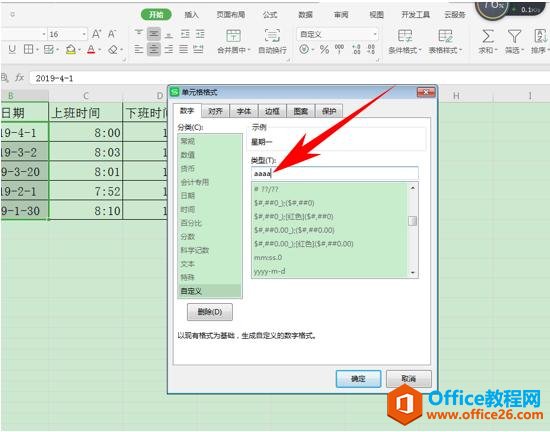Toggle the center horizontal alignment button
This screenshot has width=550, height=432.
coord(154,49)
